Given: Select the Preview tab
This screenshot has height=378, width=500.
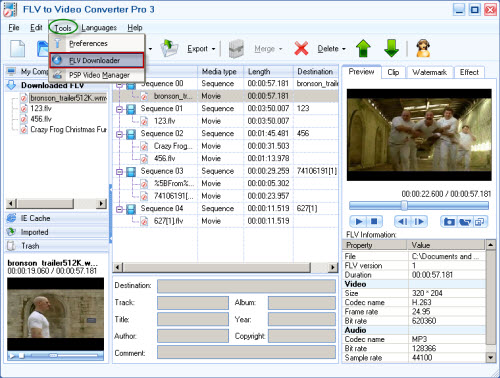Looking at the screenshot, I should (361, 72).
